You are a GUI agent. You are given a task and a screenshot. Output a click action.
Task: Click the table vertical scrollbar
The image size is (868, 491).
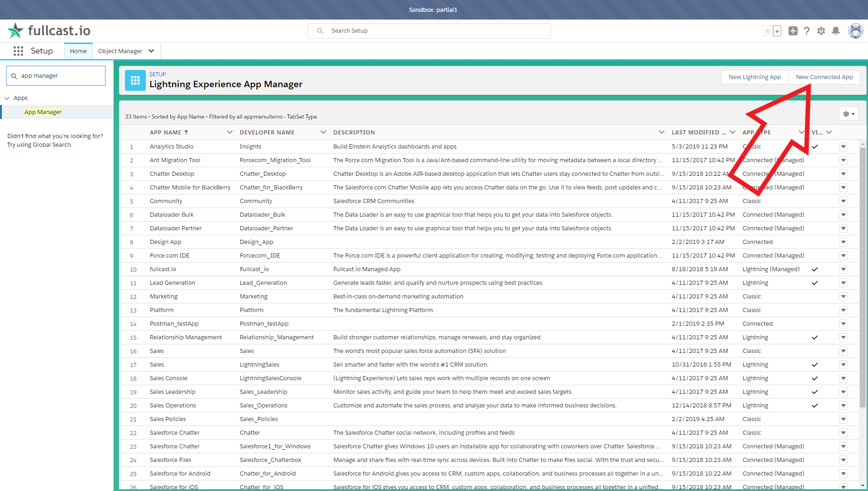point(863,277)
